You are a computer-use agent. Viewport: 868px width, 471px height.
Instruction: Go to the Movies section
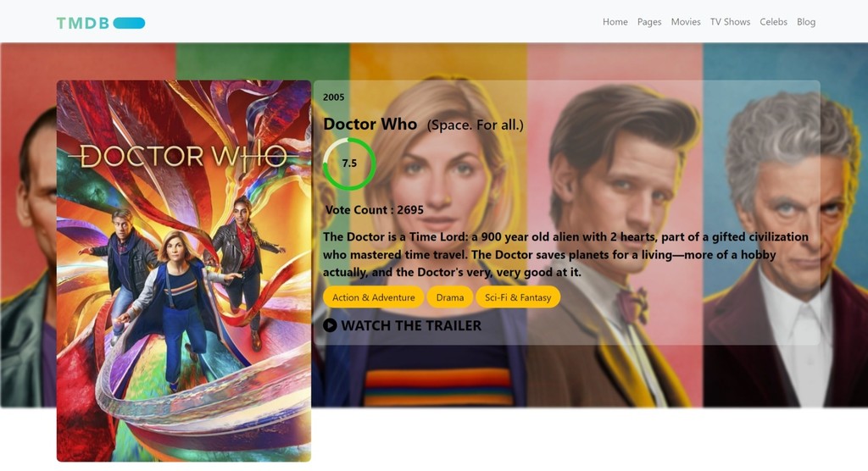click(686, 22)
